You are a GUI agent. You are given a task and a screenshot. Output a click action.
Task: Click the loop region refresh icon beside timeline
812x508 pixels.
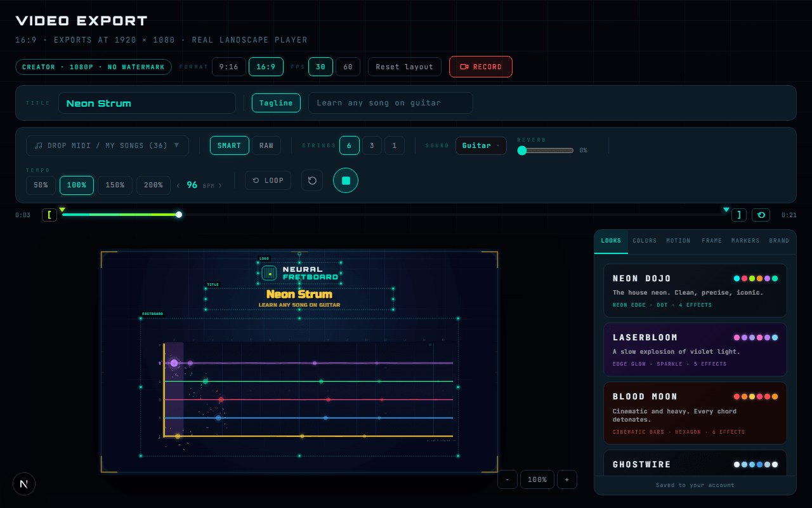coord(761,215)
